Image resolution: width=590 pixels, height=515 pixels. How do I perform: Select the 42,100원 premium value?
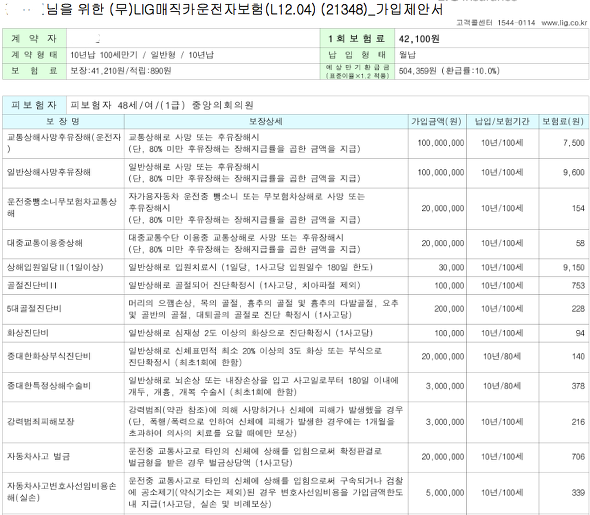[419, 39]
